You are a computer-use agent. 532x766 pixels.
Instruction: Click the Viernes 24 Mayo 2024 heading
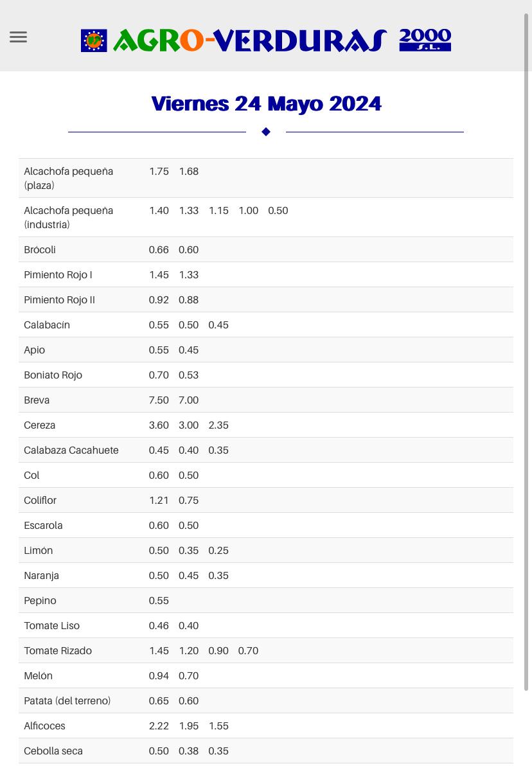tap(266, 103)
